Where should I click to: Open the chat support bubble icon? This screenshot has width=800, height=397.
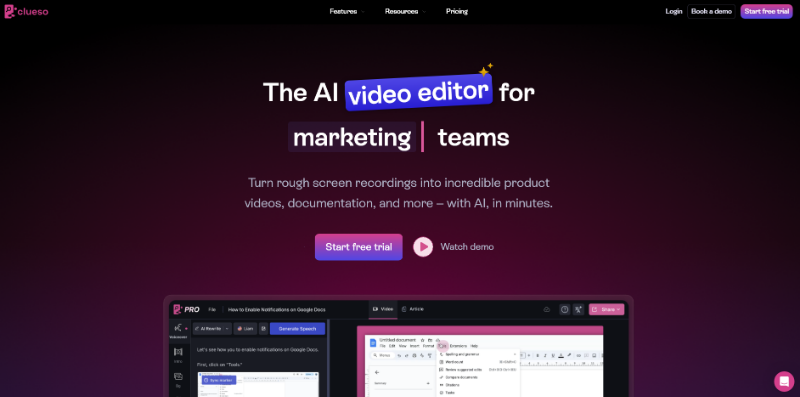[x=784, y=381]
